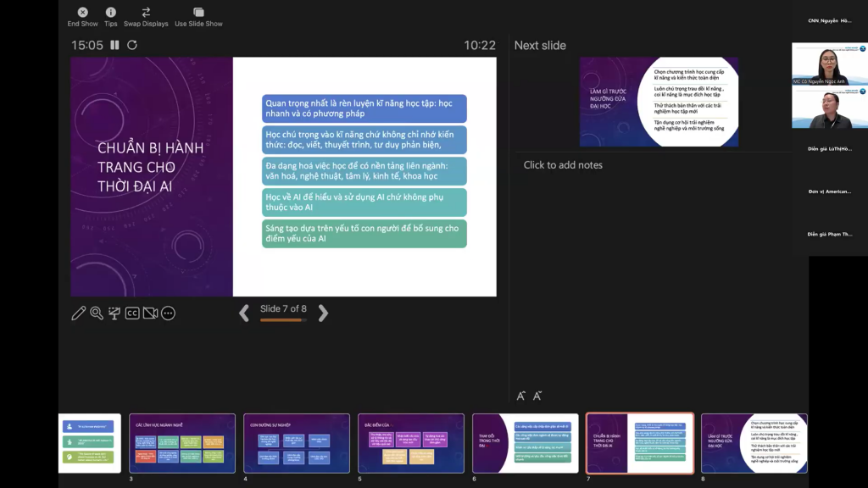Open slide 3 thumbnail in filmstrip
Image resolution: width=868 pixels, height=488 pixels.
[181, 442]
